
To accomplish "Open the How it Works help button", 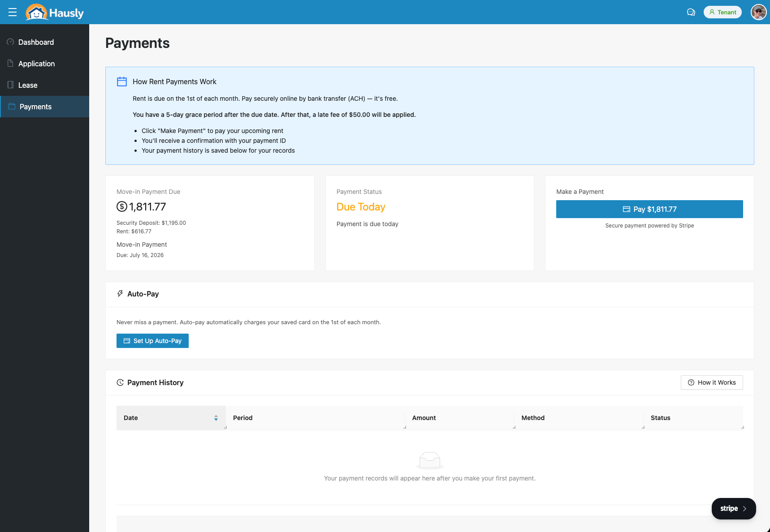I will (x=712, y=382).
